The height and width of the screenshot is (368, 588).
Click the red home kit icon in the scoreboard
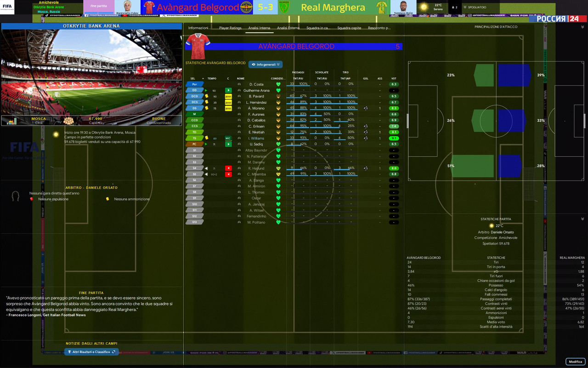(x=149, y=7)
